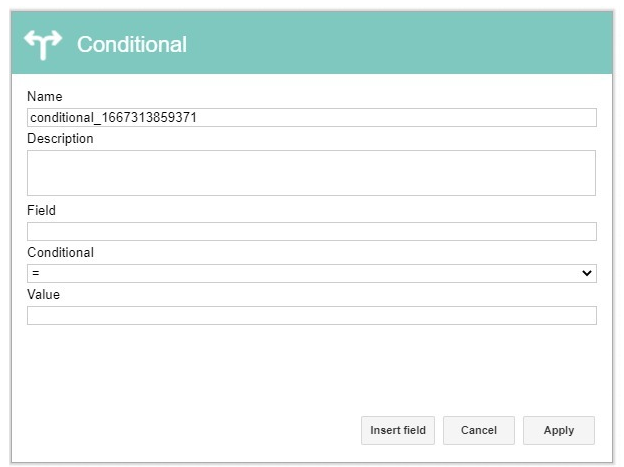Cancel the Conditional dialog
This screenshot has height=467, width=624.
[479, 430]
